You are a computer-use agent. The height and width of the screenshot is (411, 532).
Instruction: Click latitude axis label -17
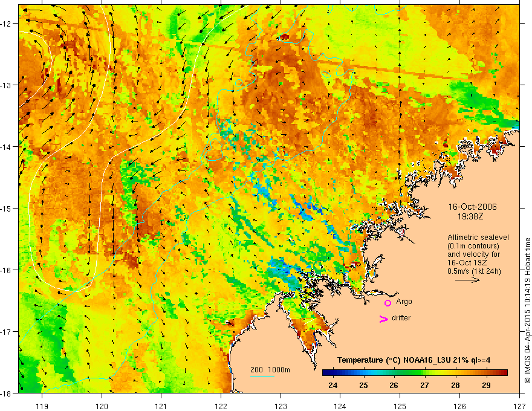[5, 332]
